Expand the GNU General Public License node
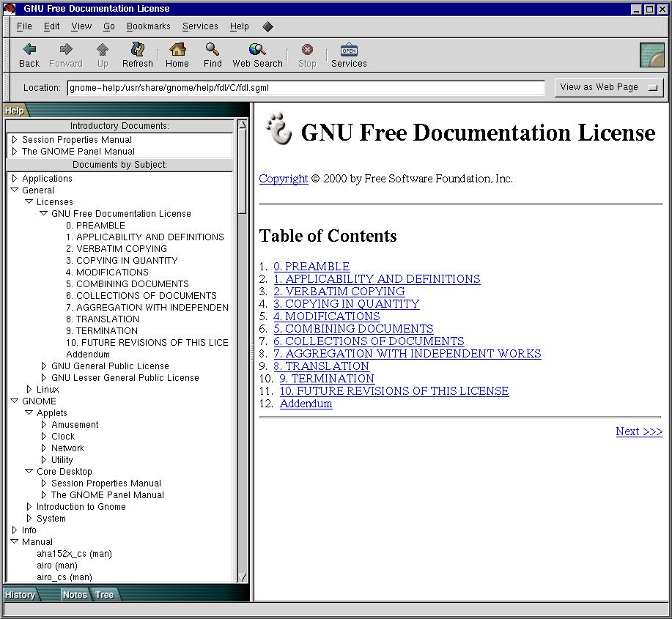The image size is (672, 619). (x=44, y=366)
